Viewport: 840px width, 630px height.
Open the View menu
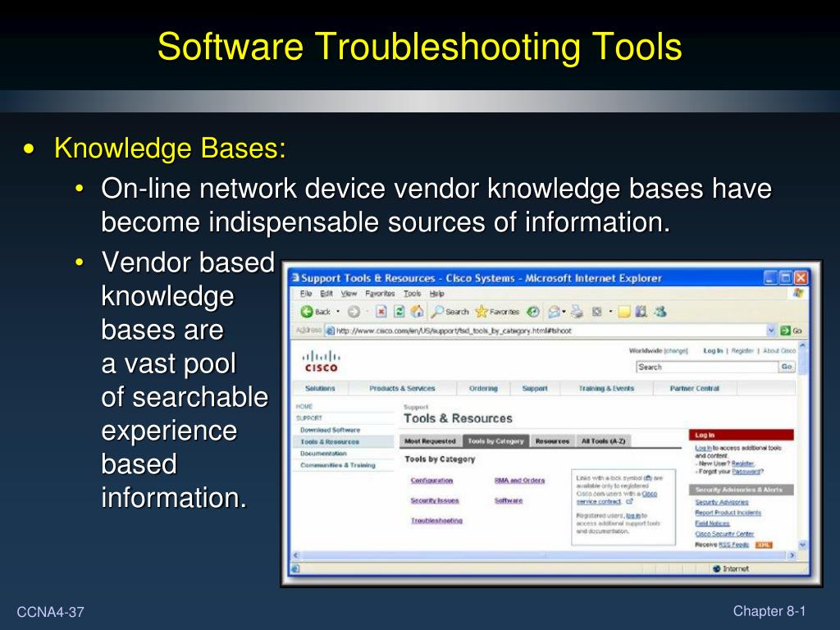[349, 294]
